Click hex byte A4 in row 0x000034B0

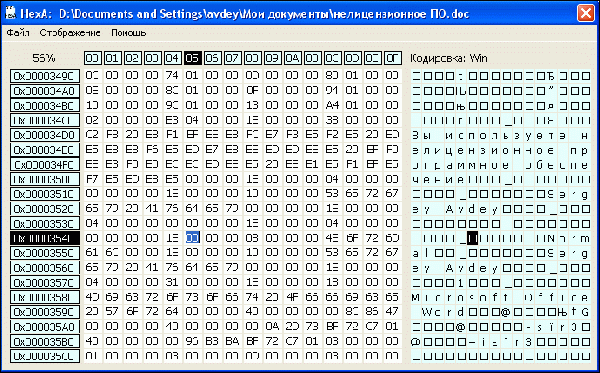332,105
